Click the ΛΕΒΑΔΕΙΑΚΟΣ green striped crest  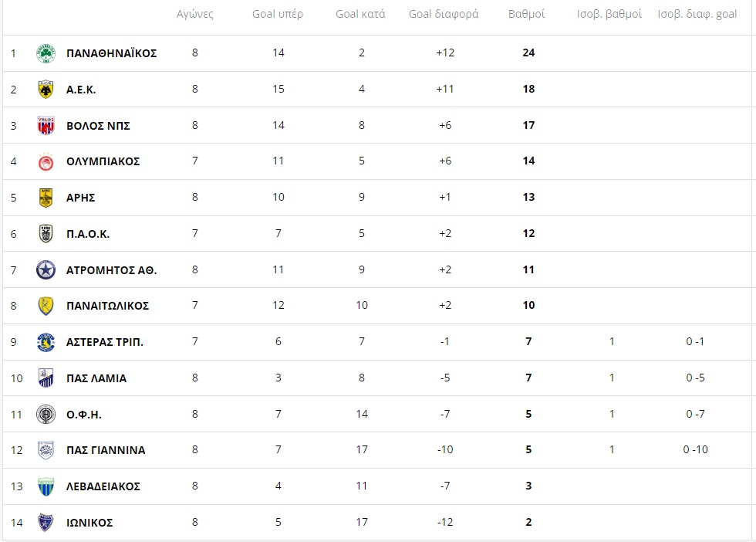tap(46, 486)
